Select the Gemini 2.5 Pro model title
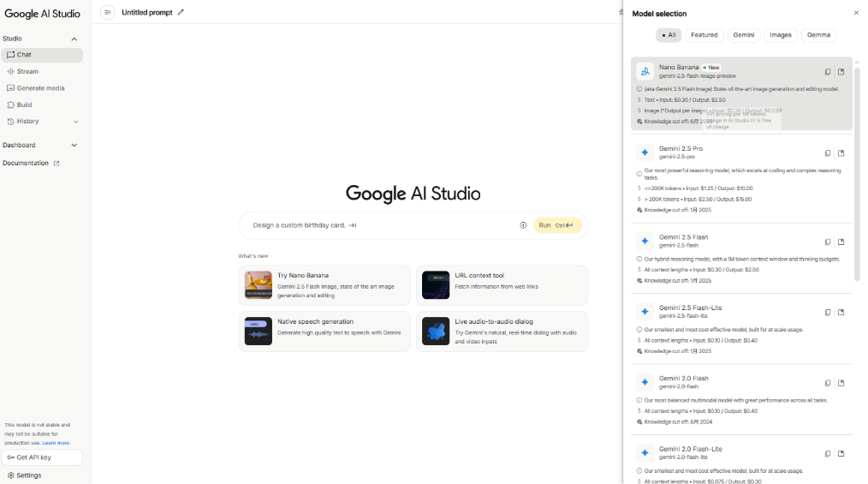Screen dimensions: 868x484 (x=681, y=148)
